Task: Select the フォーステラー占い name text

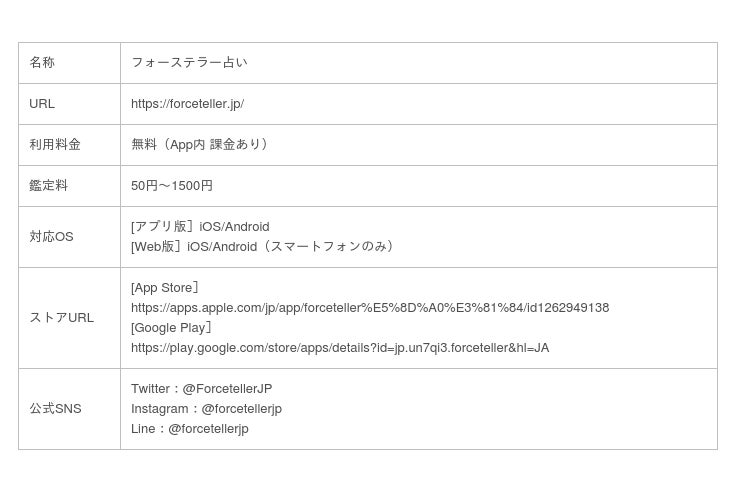Action: pyautogui.click(x=189, y=63)
